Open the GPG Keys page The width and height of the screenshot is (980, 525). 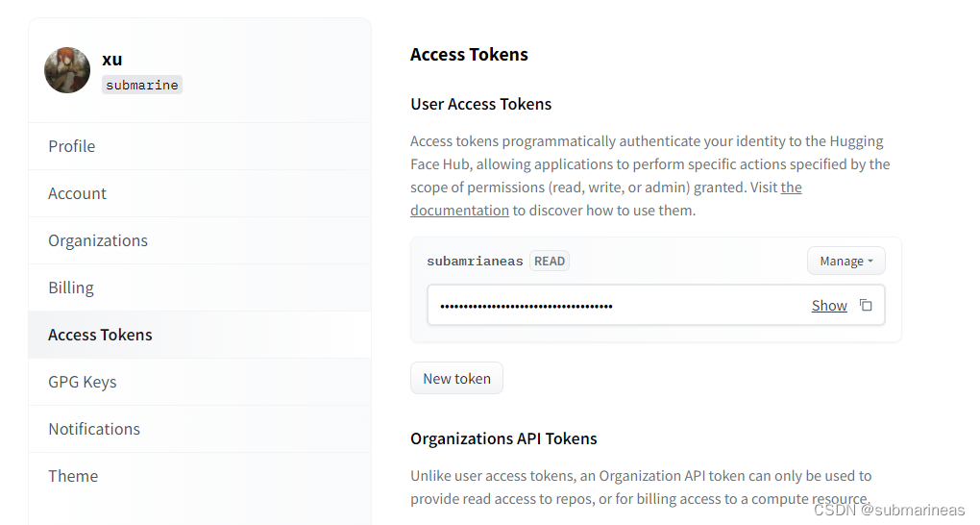click(83, 382)
